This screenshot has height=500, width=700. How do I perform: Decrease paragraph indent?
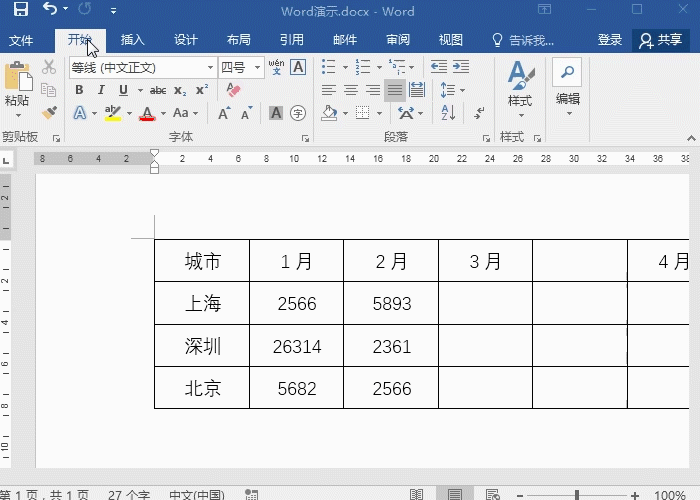click(x=439, y=67)
